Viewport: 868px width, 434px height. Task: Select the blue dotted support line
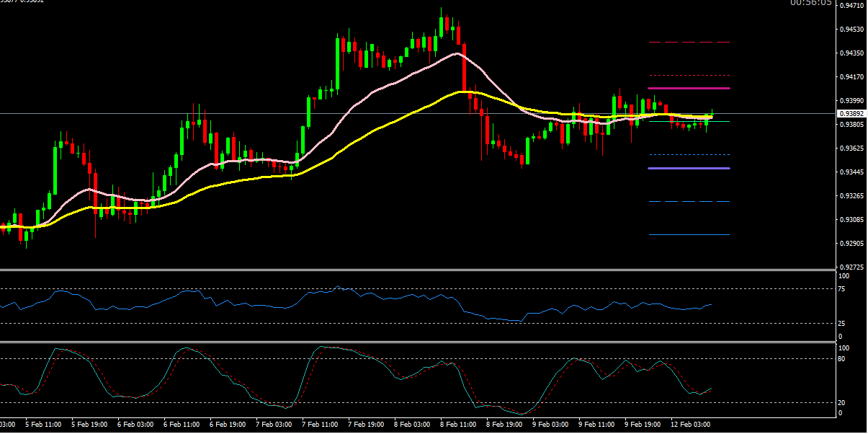click(689, 154)
